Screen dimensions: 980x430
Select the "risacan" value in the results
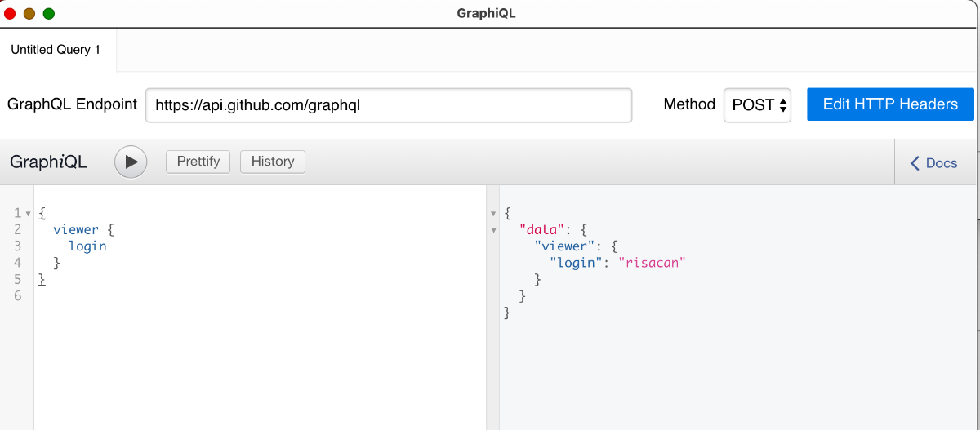tap(651, 263)
